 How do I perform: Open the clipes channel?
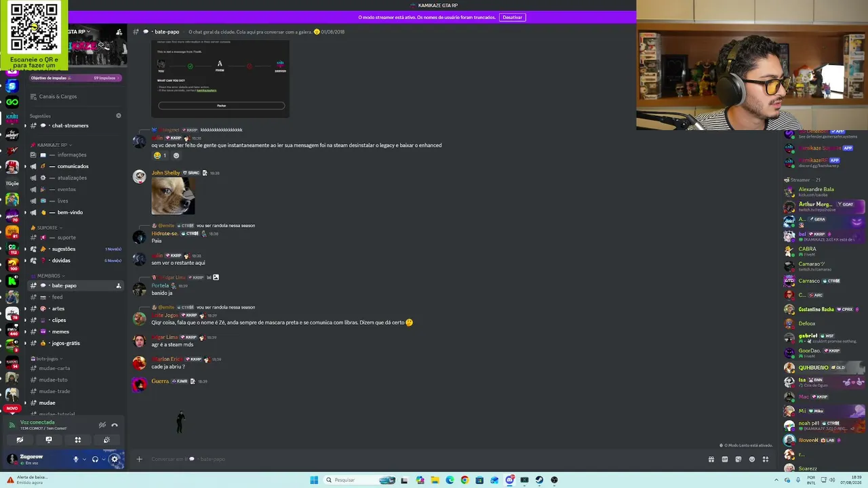(75, 320)
